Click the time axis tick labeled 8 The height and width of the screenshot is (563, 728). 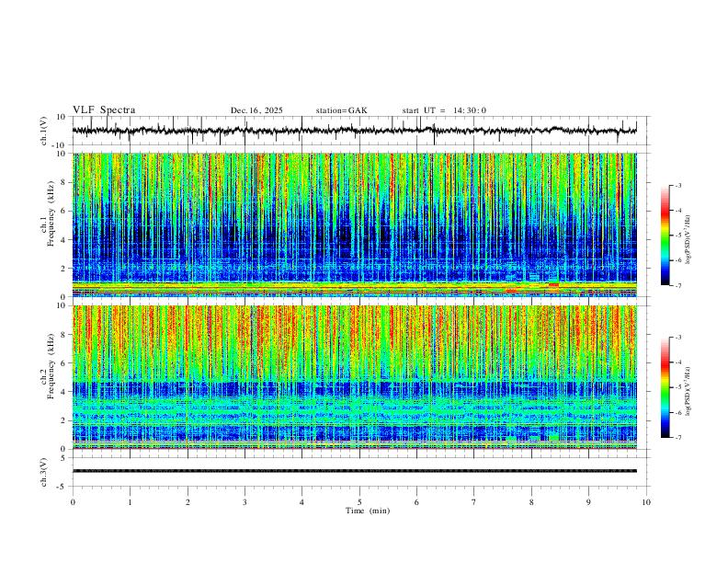coord(531,502)
